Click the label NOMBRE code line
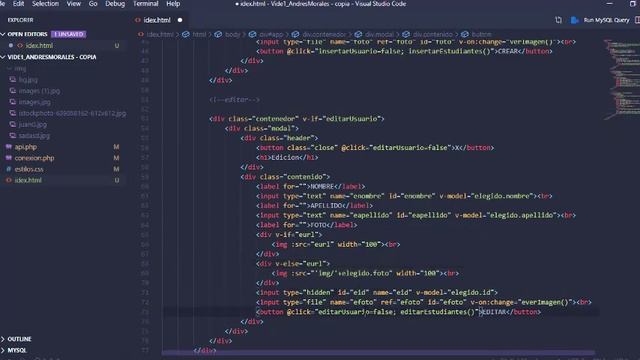Viewport: 640px width, 360px height. coord(311,187)
